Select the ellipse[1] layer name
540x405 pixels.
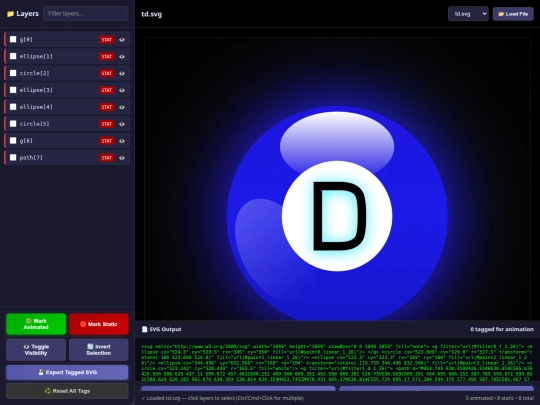tap(36, 56)
